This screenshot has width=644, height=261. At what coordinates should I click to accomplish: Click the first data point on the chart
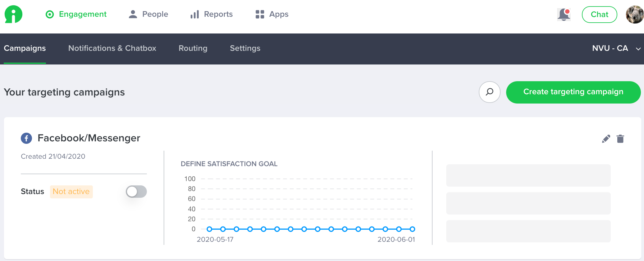209,229
